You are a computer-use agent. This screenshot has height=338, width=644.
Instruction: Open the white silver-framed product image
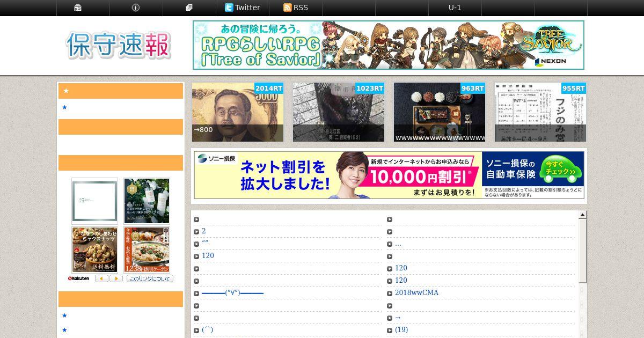point(94,201)
